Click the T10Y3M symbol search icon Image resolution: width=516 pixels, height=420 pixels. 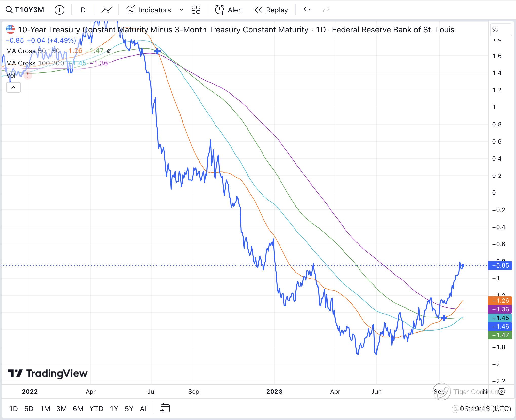(x=9, y=10)
